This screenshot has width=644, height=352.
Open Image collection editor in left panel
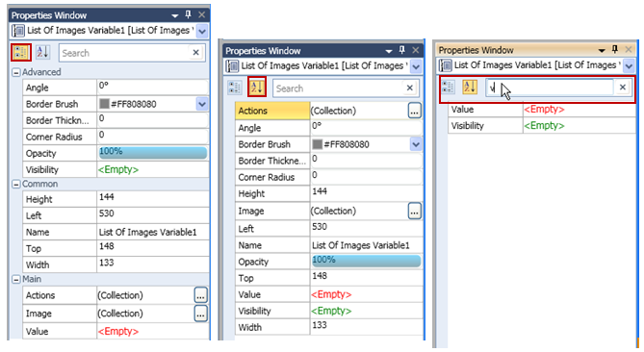200,314
